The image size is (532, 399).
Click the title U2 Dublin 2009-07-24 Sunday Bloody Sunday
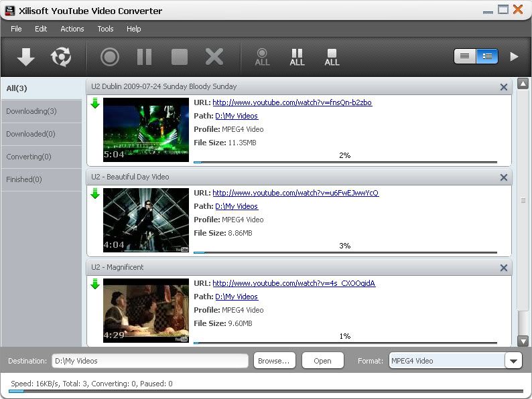coord(164,86)
